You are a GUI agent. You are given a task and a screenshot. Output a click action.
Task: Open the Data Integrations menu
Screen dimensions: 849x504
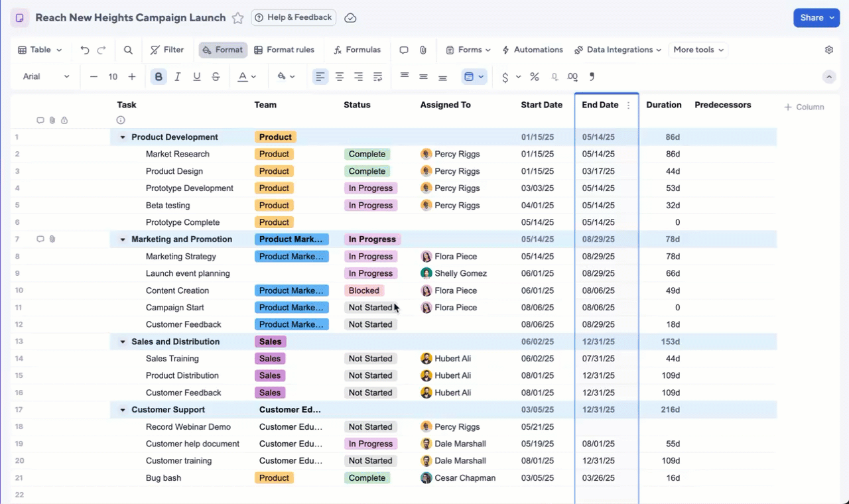[x=617, y=50]
